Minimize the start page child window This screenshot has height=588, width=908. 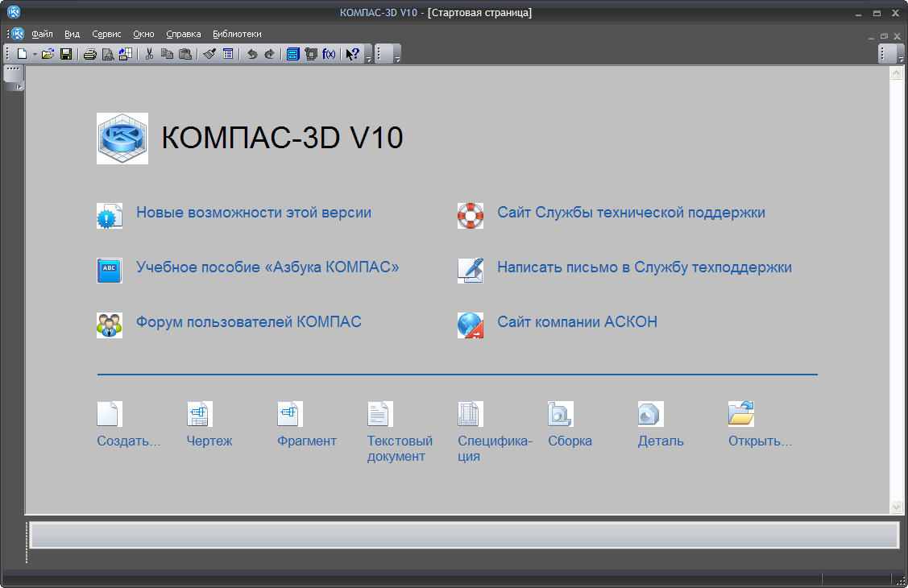coord(871,36)
